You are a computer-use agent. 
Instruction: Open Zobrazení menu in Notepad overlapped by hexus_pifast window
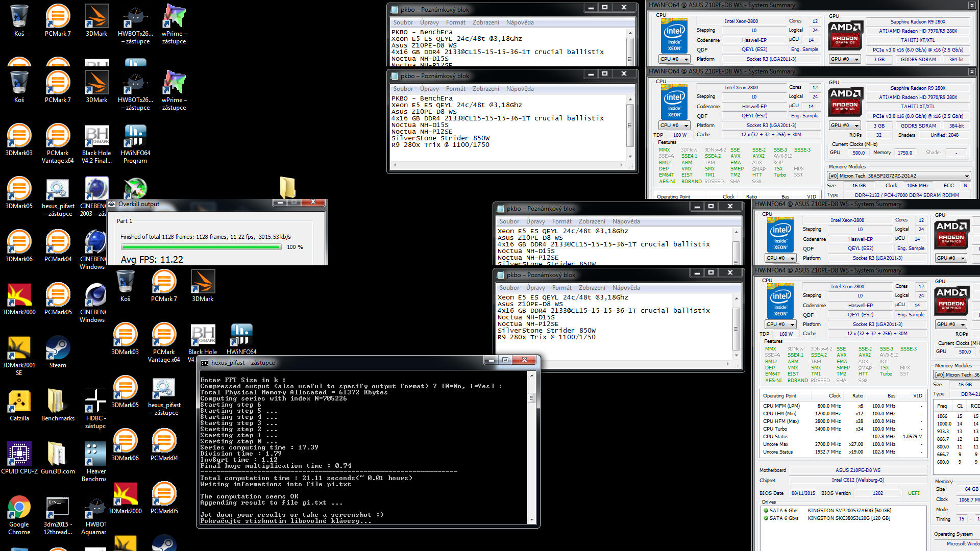(x=592, y=288)
